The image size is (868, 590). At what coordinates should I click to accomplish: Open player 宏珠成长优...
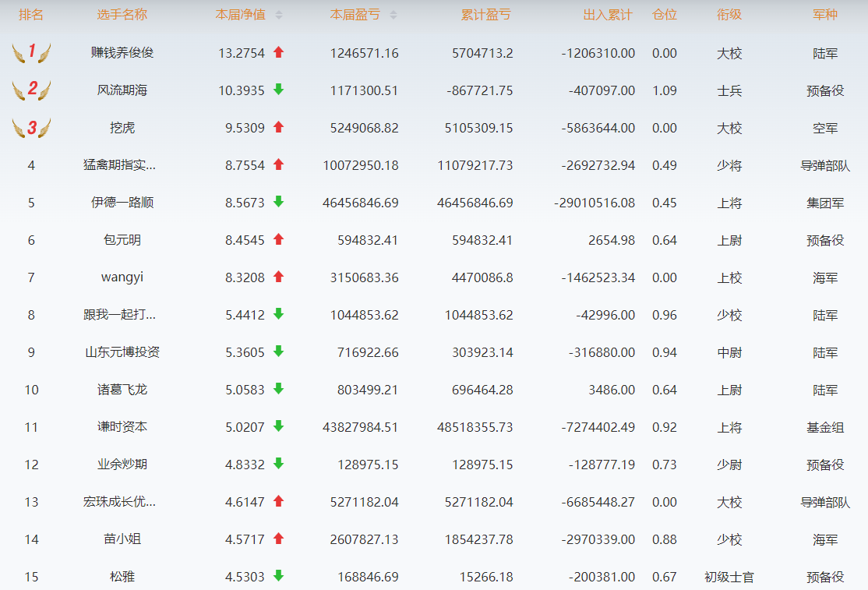point(119,502)
